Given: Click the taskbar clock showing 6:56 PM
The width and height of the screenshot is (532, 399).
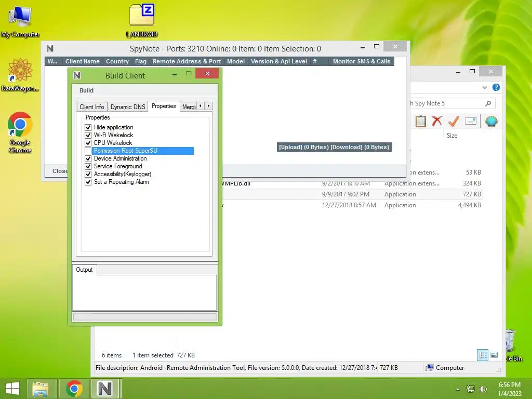Looking at the screenshot, I should [x=510, y=389].
